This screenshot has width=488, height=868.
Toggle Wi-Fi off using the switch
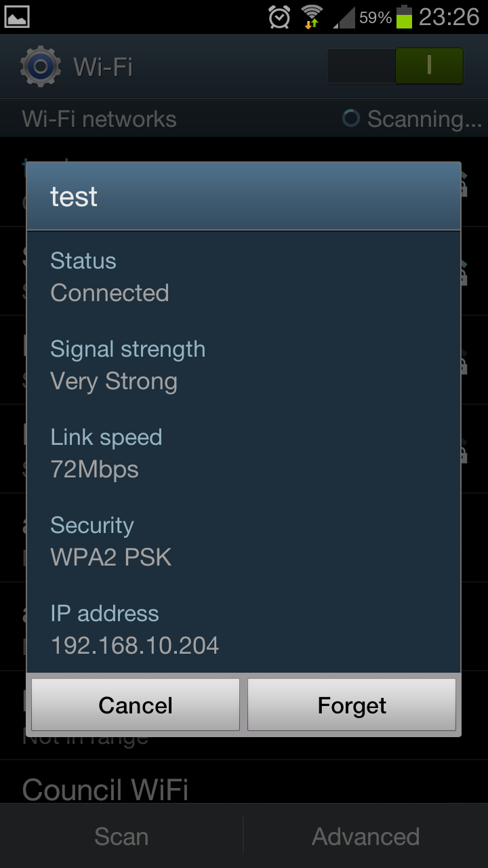tap(394, 66)
